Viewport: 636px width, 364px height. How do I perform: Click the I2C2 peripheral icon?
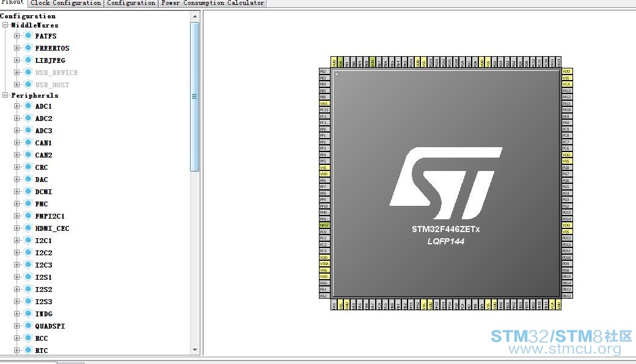28,252
